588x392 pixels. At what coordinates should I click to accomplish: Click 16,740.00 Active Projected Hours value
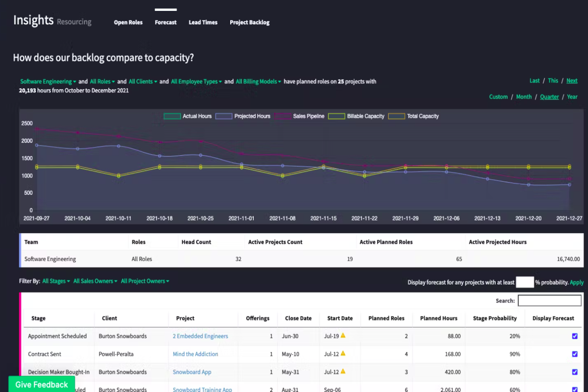[x=568, y=259]
